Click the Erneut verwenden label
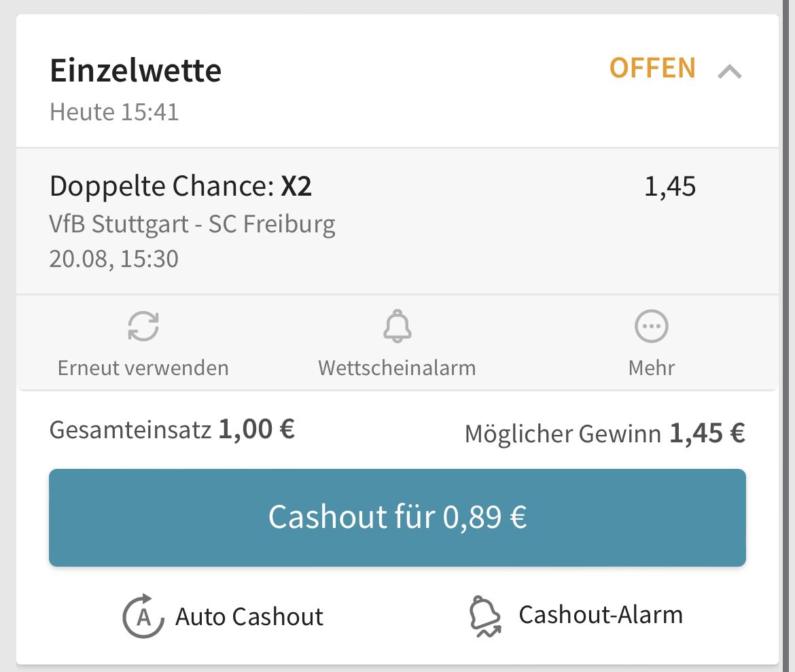This screenshot has height=672, width=795. coord(143,368)
